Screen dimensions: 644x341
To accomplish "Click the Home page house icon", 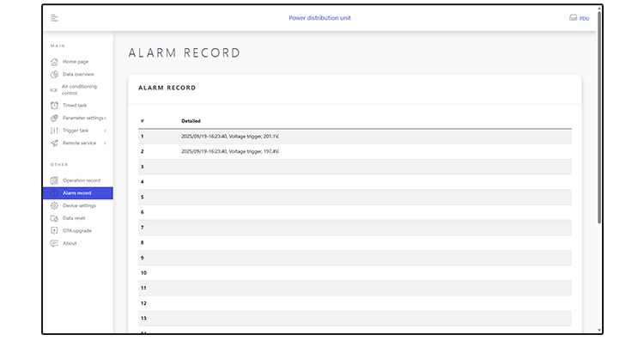I will click(x=54, y=62).
